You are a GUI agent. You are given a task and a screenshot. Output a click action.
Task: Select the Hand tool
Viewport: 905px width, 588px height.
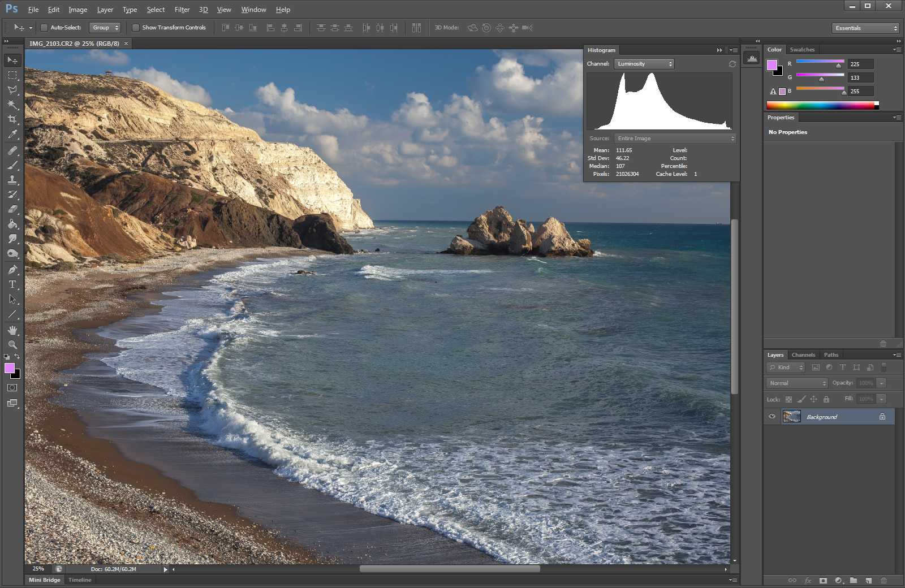(12, 330)
